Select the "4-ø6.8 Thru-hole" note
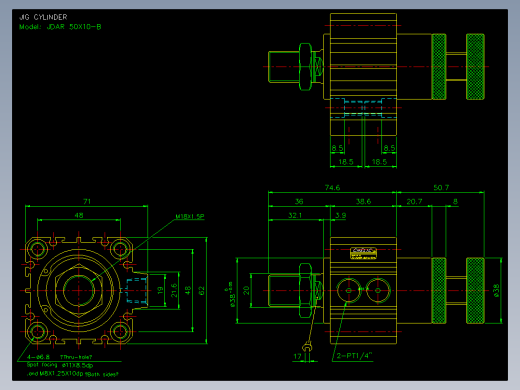 [59, 357]
